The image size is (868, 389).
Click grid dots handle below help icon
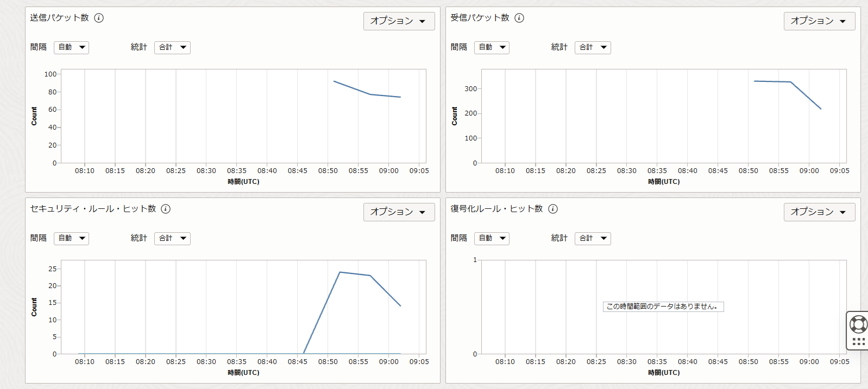pos(858,341)
